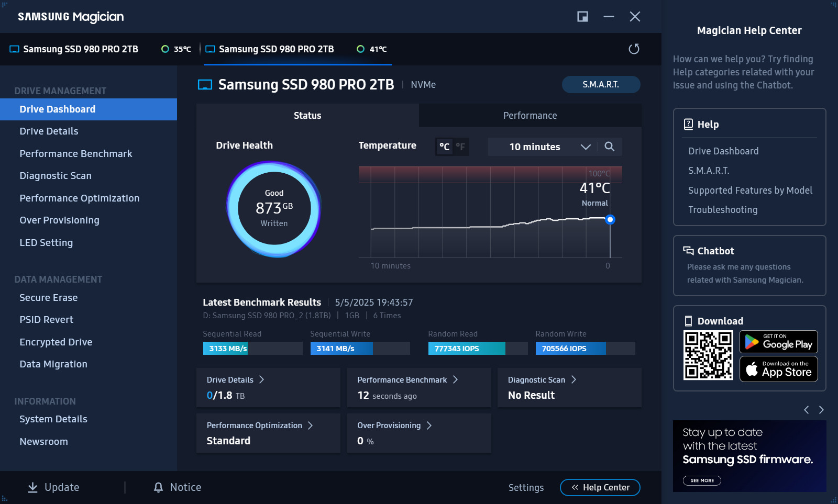Click the second drive tab monitor icon
This screenshot has width=838, height=504.
(211, 49)
